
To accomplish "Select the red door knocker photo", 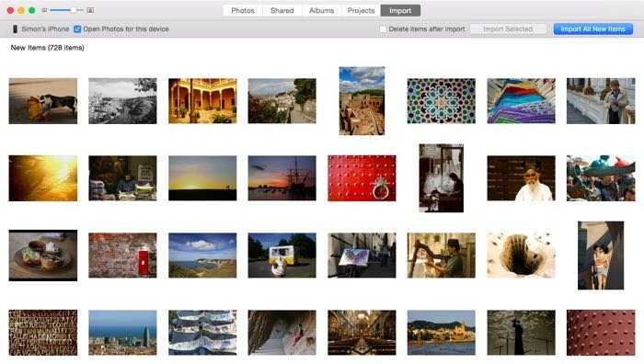I will pyautogui.click(x=362, y=178).
